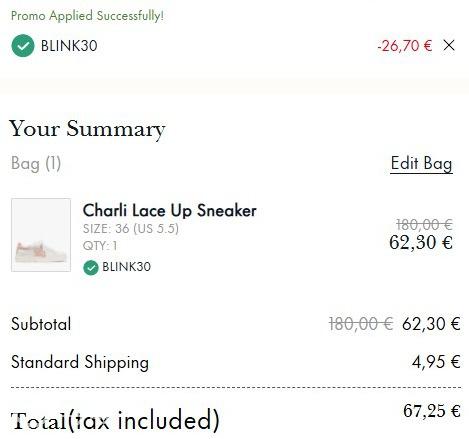Open the Edit Bag link

tap(421, 164)
